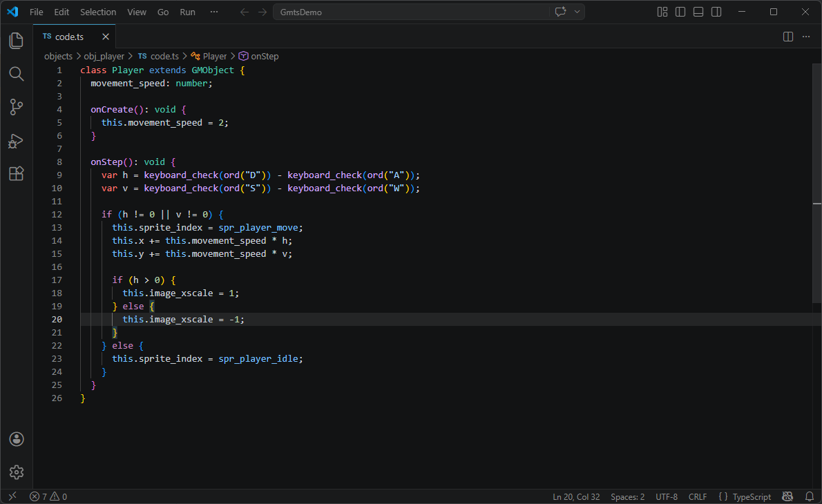
Task: Click the Split Editor icon
Action: tap(788, 37)
